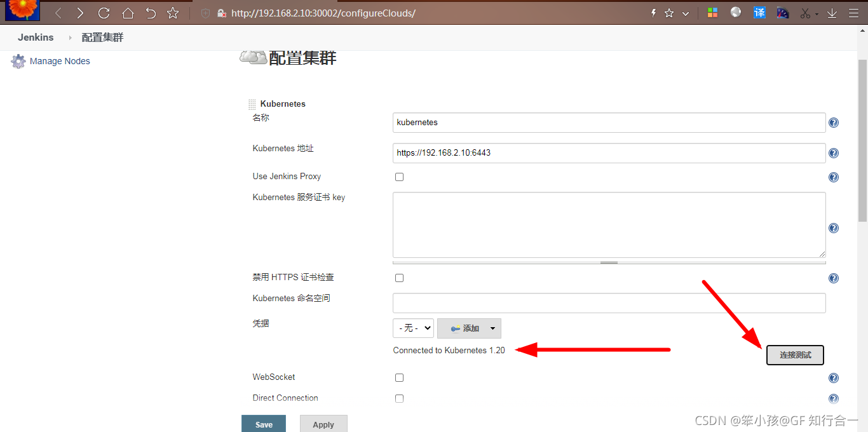Click the Kubernetes 服务证书 key textarea
This screenshot has width=868, height=432.
click(609, 225)
